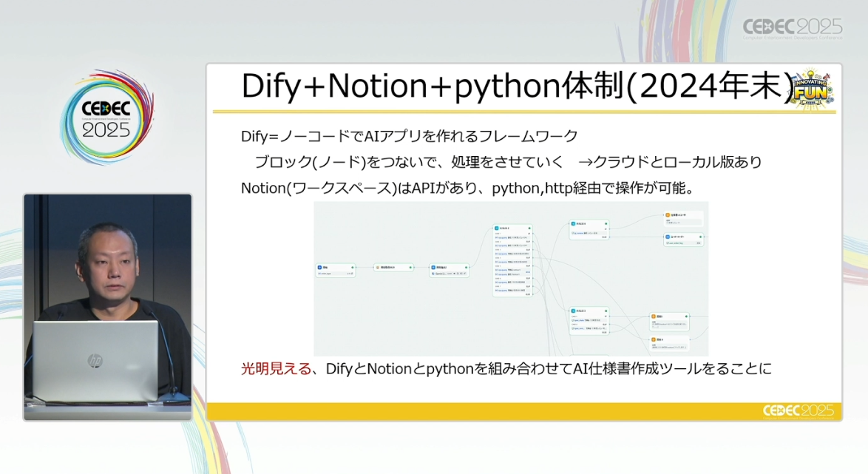This screenshot has width=868, height=474.
Task: Select the Gemini model dropdown in the LLM node
Action: (450, 274)
